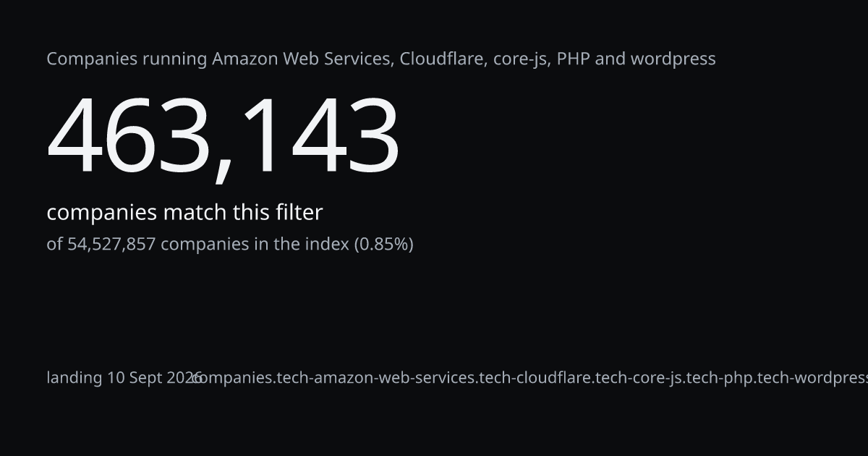
Task: Click the large 463,143 count
Action: click(x=224, y=137)
